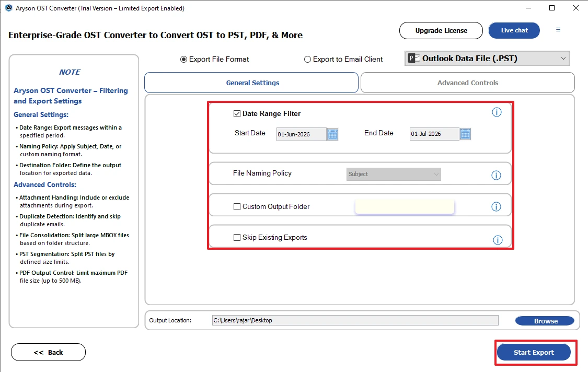This screenshot has width=588, height=372.
Task: Open the Outlook Data File (.PST) format dropdown
Action: [x=487, y=59]
